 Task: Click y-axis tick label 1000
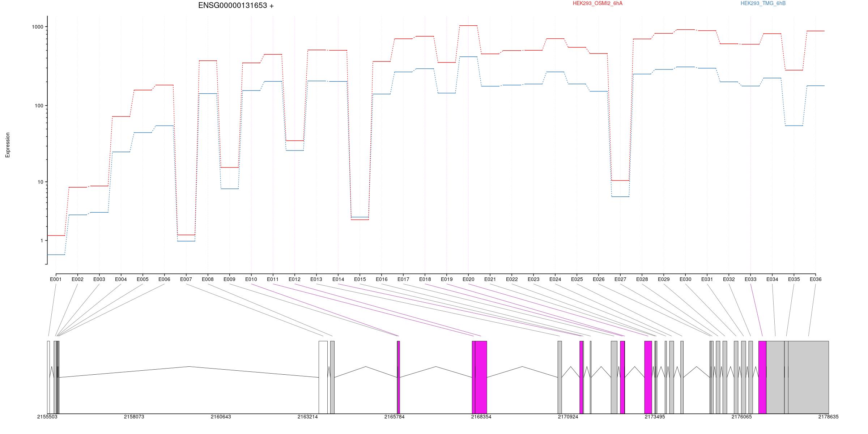38,27
